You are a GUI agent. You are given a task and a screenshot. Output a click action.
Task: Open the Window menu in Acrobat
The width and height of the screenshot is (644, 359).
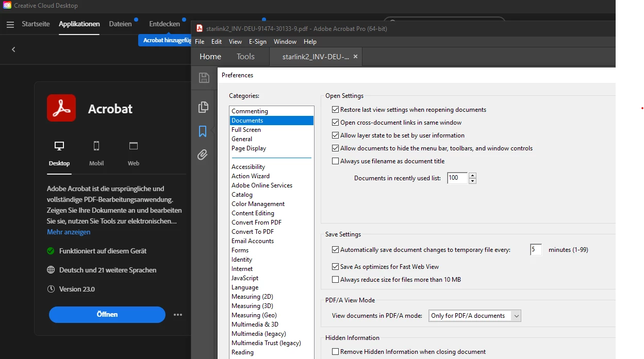(285, 42)
